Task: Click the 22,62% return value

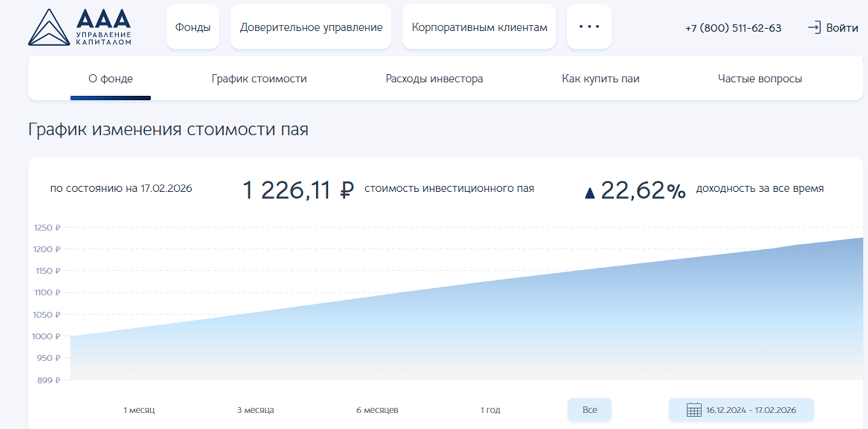Action: coord(643,190)
